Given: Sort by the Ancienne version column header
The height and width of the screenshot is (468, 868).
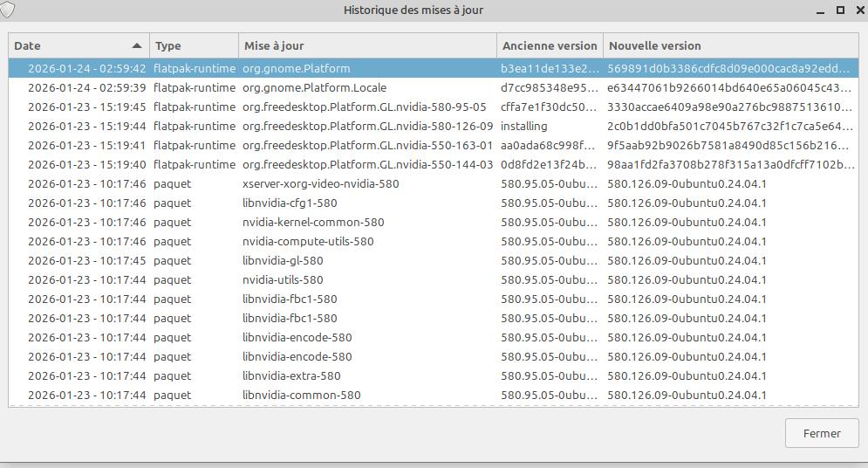Looking at the screenshot, I should [550, 45].
